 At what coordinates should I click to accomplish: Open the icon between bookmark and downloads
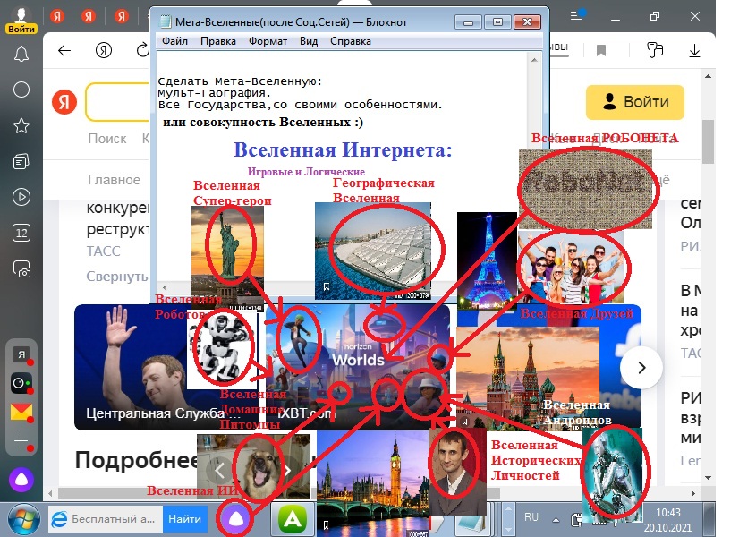point(655,50)
